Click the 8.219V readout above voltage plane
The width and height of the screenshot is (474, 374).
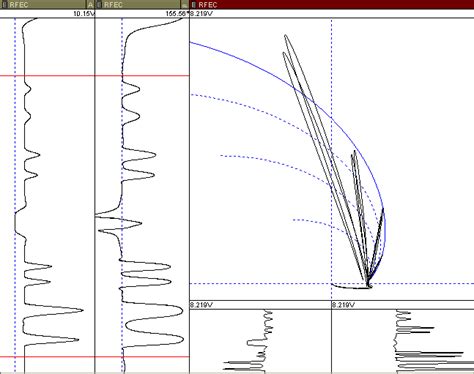(x=201, y=14)
